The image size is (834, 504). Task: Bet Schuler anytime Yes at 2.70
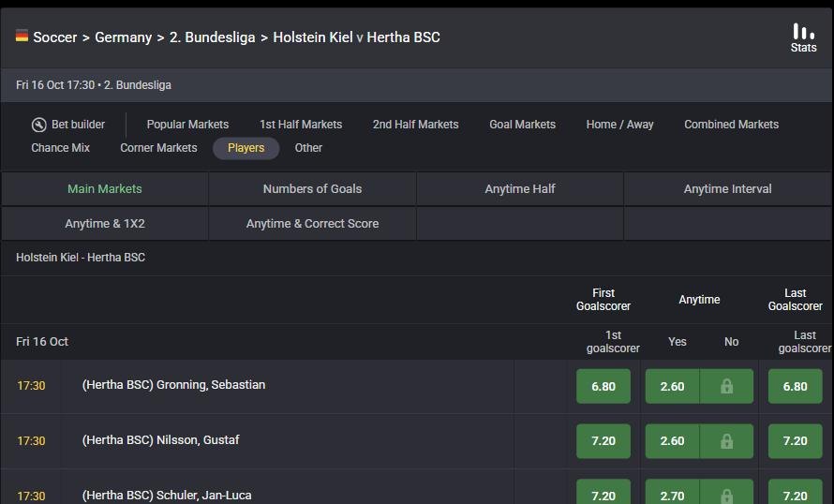[672, 492]
